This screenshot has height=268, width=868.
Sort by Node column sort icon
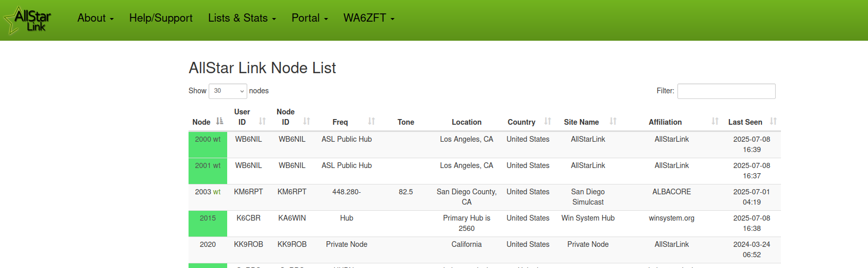[x=220, y=121]
